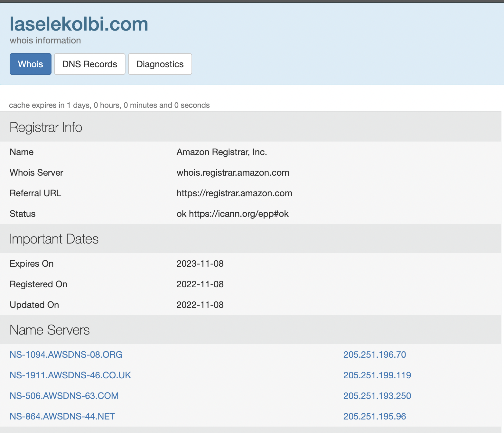
Task: Click the Amazon Registrar, Inc. name value
Action: pyautogui.click(x=221, y=152)
